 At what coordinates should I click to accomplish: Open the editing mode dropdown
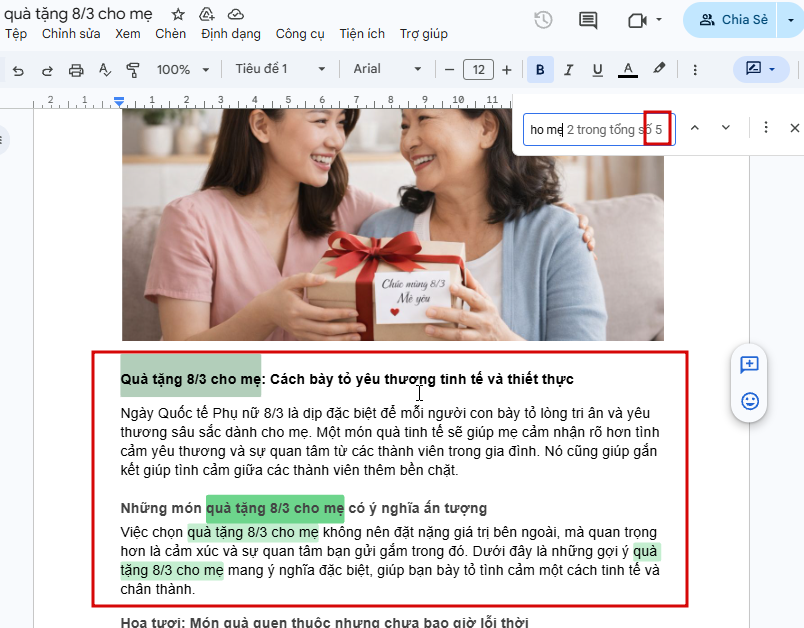[x=760, y=69]
